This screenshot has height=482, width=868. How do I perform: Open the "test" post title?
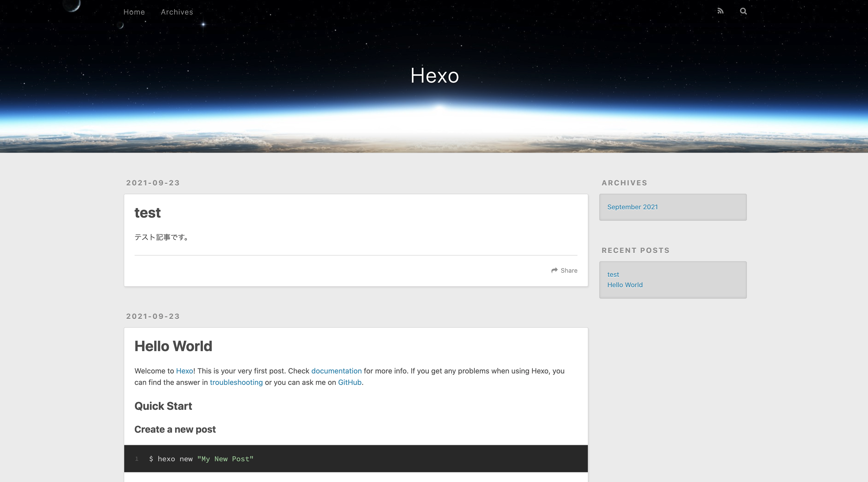pyautogui.click(x=148, y=213)
